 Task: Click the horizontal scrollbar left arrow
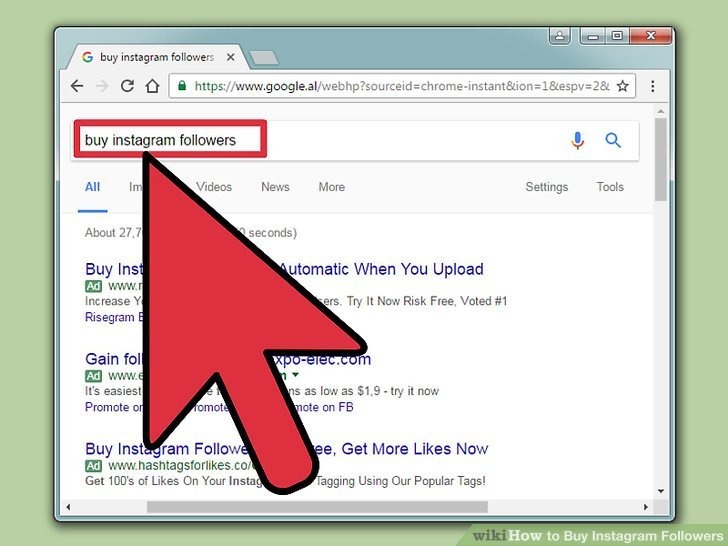[x=69, y=507]
